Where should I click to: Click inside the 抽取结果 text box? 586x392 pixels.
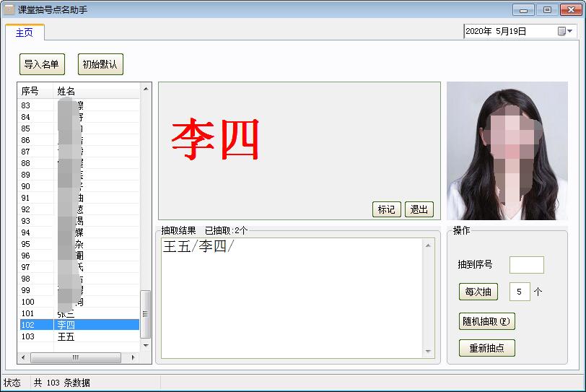(292, 298)
